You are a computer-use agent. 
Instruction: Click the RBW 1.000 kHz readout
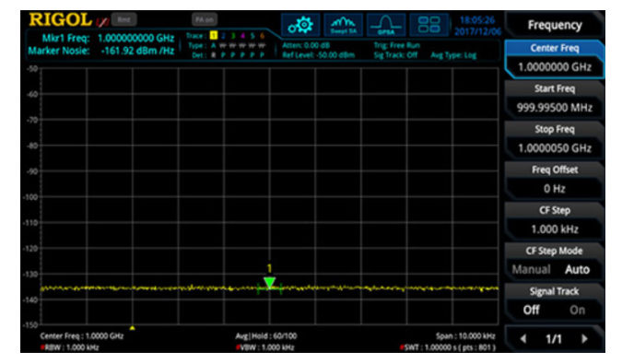[x=70, y=347]
